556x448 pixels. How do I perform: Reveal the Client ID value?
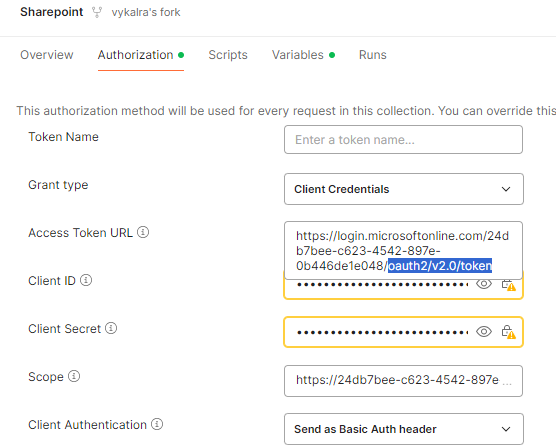click(x=484, y=284)
